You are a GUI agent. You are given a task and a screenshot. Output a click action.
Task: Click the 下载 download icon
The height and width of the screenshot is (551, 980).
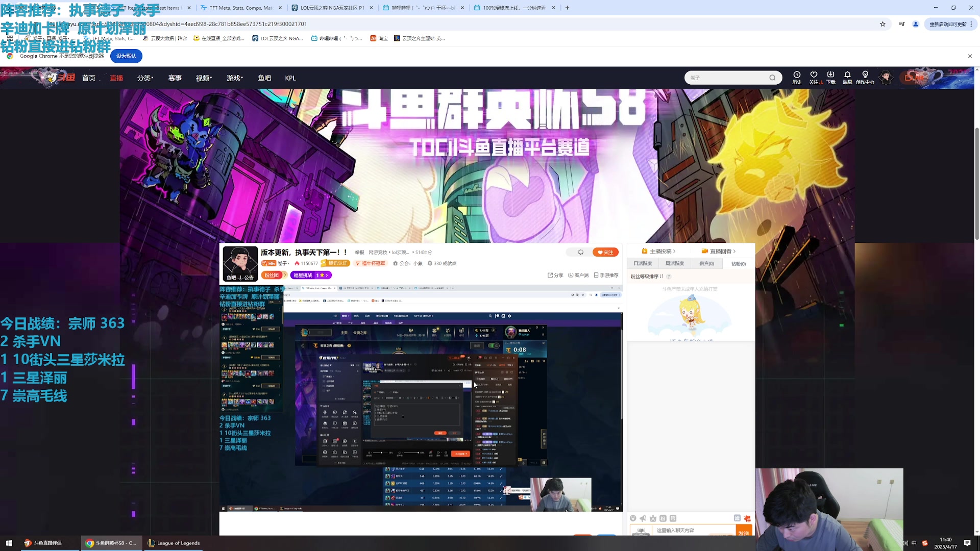pyautogui.click(x=831, y=78)
